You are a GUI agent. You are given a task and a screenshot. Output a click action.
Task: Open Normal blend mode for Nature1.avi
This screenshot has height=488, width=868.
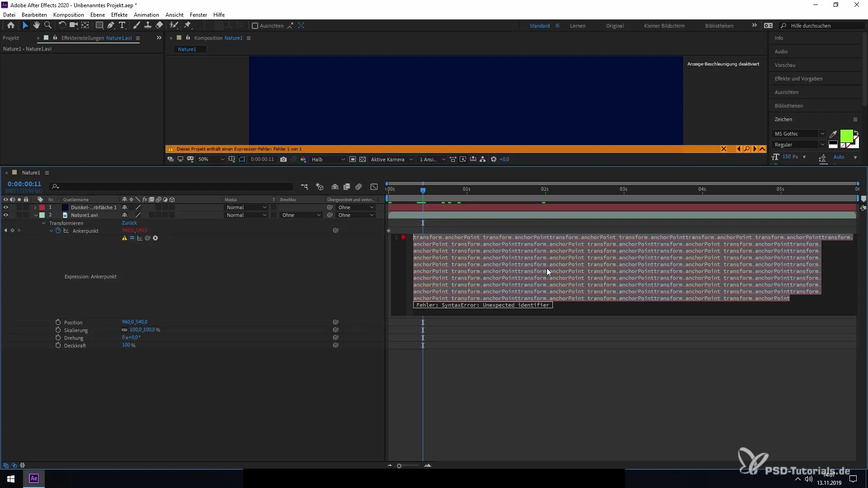[x=246, y=216]
